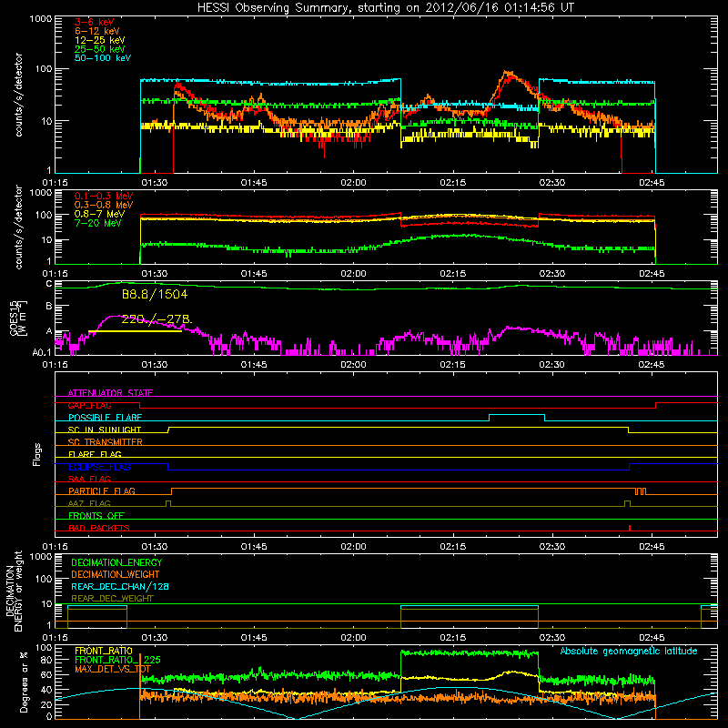Click the PARTICLE_FLAG label
This screenshot has width=728, height=728.
click(102, 490)
